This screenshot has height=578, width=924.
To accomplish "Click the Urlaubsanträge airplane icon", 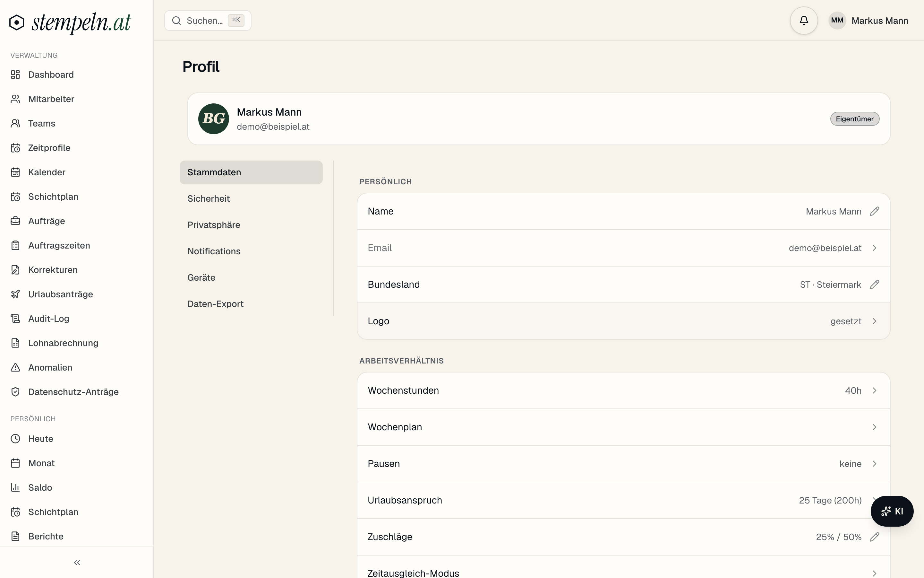I will [x=15, y=294].
